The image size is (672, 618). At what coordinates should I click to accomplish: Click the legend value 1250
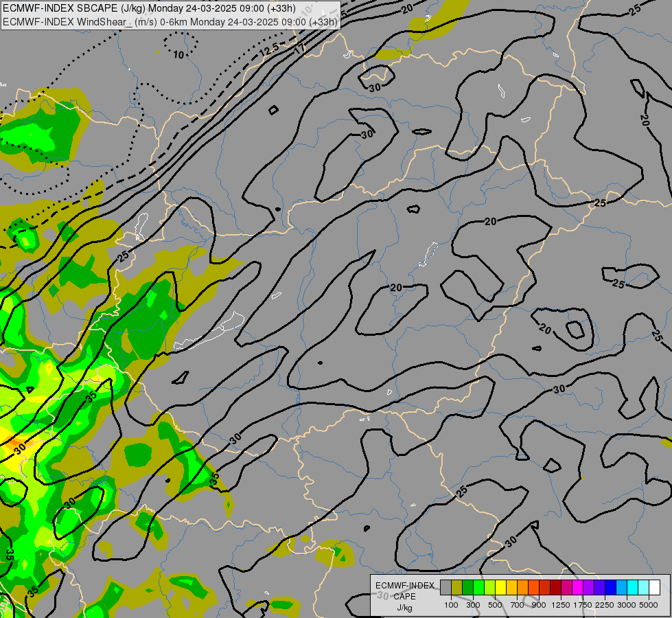(x=561, y=605)
